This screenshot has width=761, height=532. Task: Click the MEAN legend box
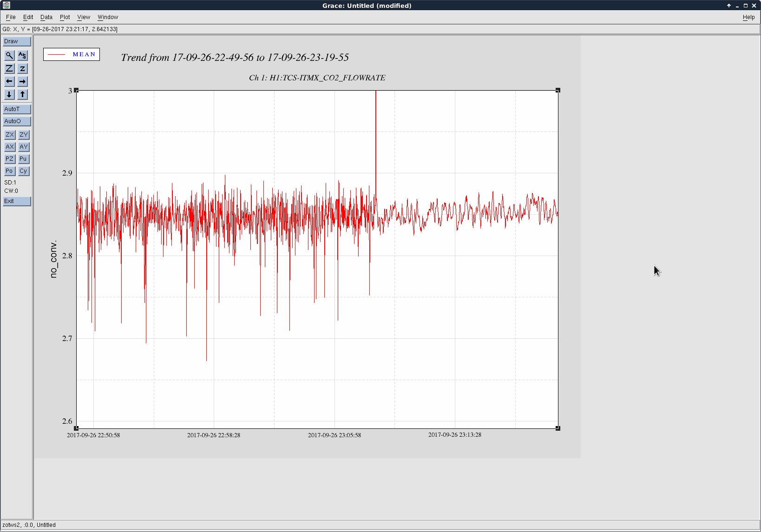click(72, 54)
